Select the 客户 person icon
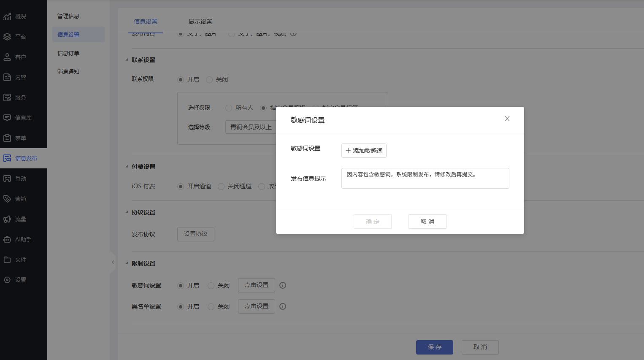Viewport: 644px width, 360px height. pos(7,57)
